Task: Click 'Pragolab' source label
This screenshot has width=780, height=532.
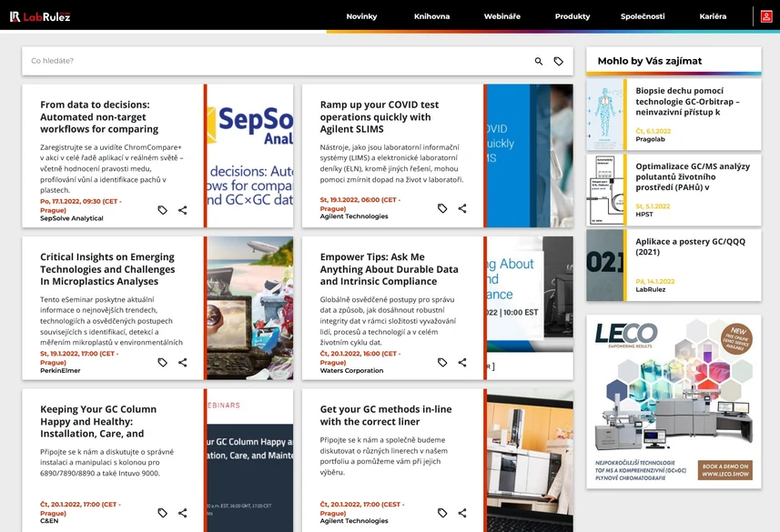Action: [x=650, y=139]
